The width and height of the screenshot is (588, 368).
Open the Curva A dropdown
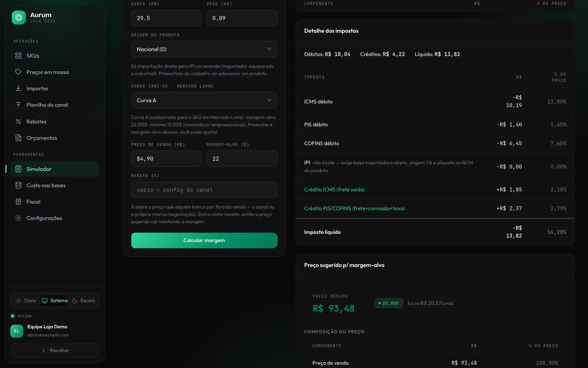[x=204, y=100]
